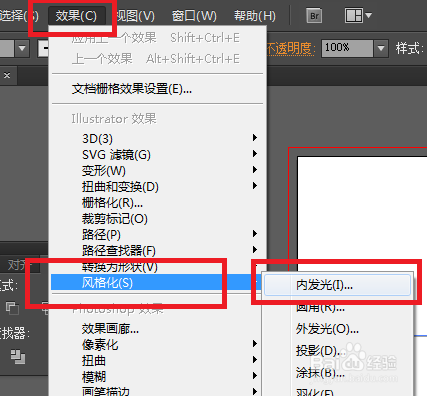Click the opacity 100% input field
Image resolution: width=427 pixels, height=396 pixels.
click(347, 49)
